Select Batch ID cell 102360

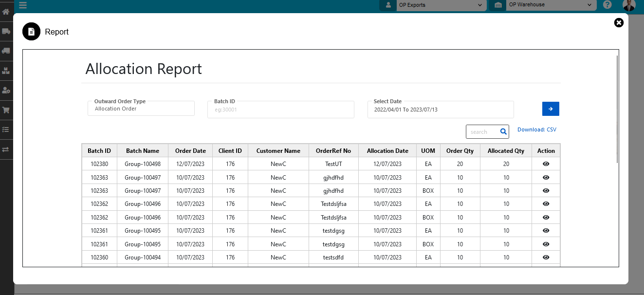click(x=99, y=258)
